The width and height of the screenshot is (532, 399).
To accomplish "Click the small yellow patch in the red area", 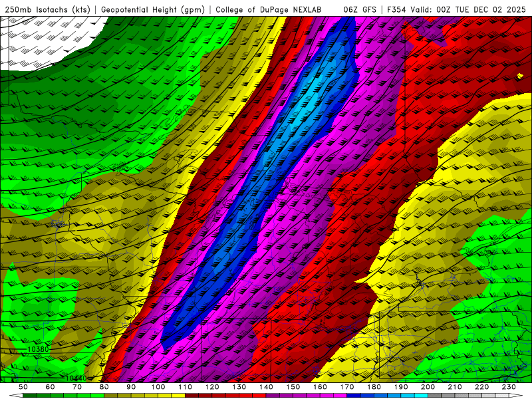I will pyautogui.click(x=520, y=76).
